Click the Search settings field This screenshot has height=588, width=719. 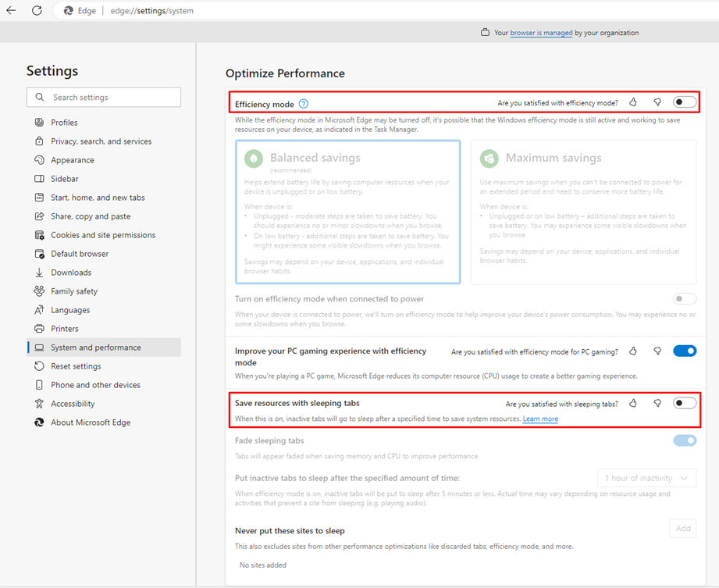click(x=104, y=98)
